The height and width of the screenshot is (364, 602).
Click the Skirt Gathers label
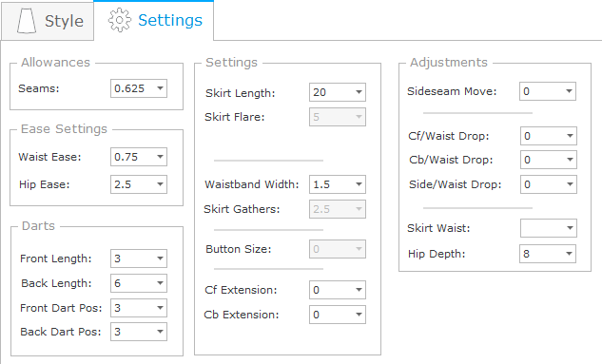pyautogui.click(x=242, y=209)
